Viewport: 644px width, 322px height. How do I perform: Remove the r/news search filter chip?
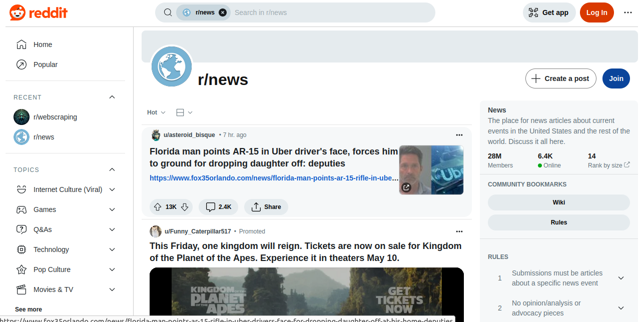pyautogui.click(x=223, y=12)
